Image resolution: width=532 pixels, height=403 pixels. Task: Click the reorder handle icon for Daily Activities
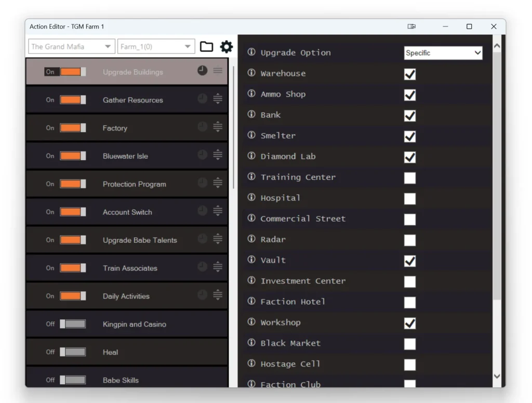pyautogui.click(x=218, y=295)
